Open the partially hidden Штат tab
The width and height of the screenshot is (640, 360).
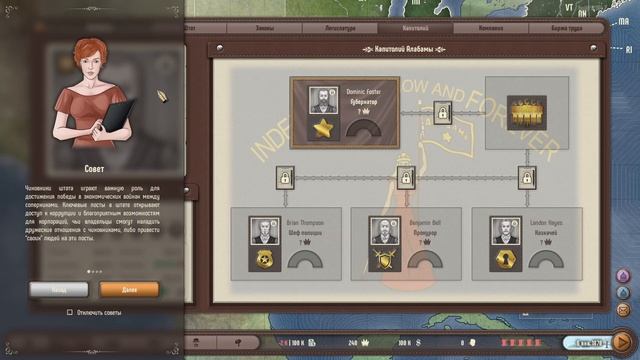pyautogui.click(x=205, y=28)
